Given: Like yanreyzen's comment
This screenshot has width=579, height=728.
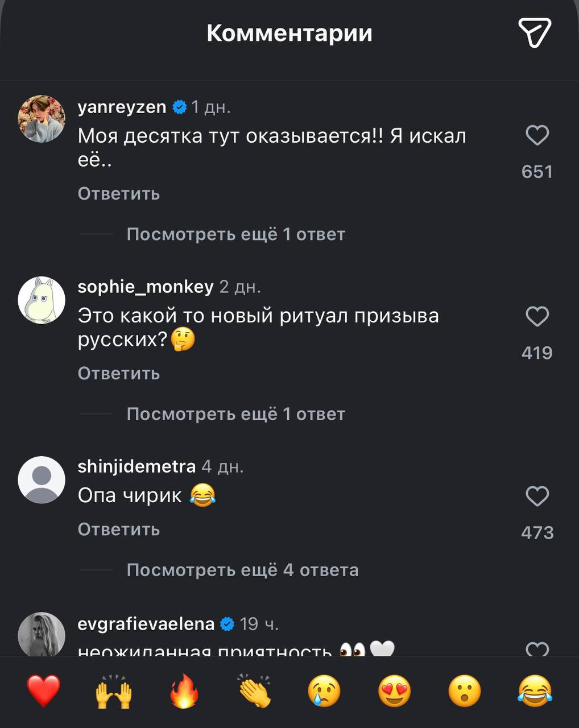Looking at the screenshot, I should point(537,136).
